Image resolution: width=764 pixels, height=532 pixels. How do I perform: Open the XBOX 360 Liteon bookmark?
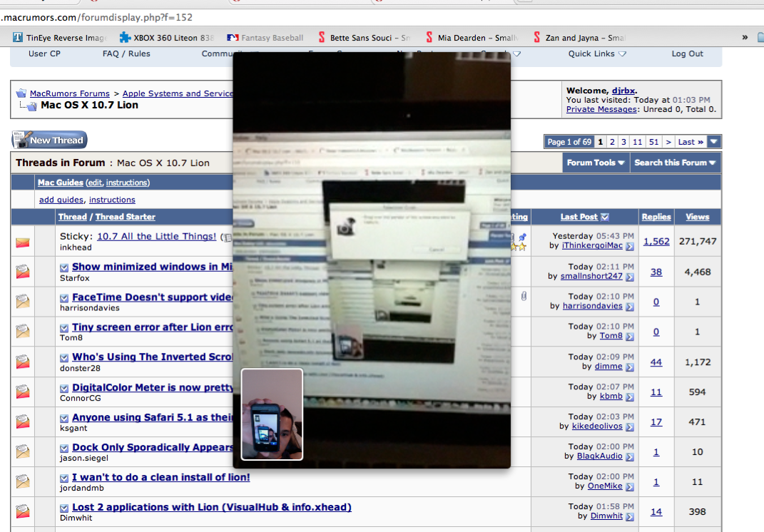click(167, 38)
